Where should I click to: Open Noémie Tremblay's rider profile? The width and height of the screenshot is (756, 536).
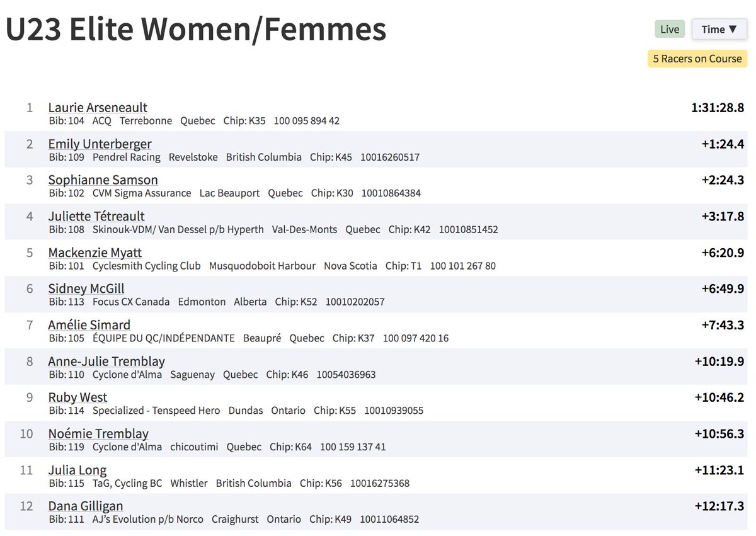coord(98,434)
